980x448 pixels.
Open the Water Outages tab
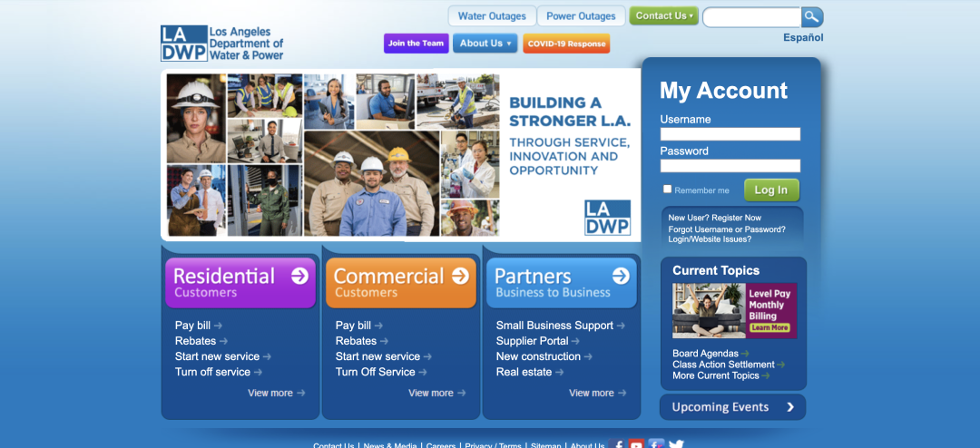point(492,16)
